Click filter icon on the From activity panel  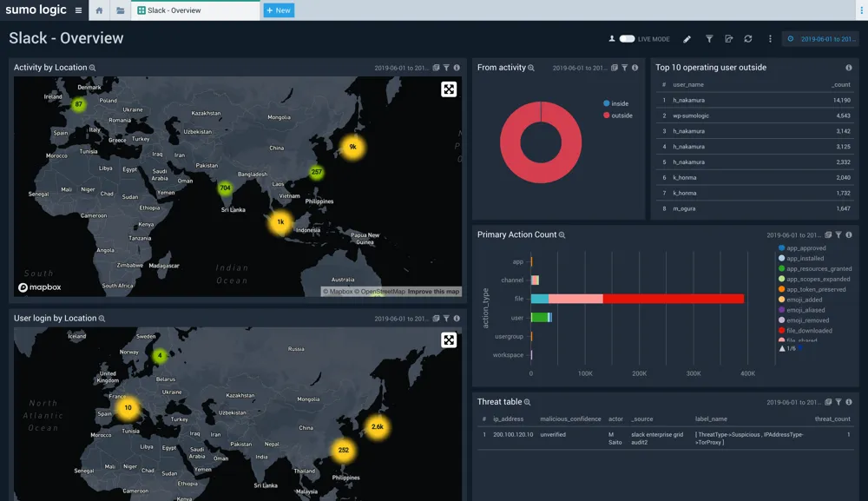[x=624, y=68]
